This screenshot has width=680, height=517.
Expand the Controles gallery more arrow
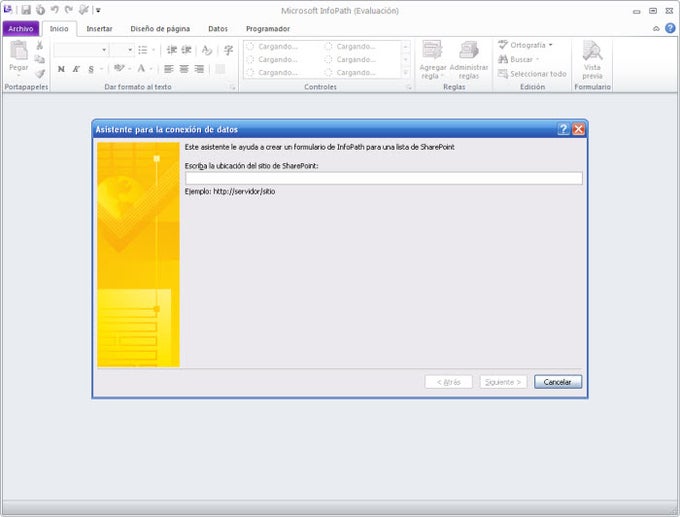(406, 73)
